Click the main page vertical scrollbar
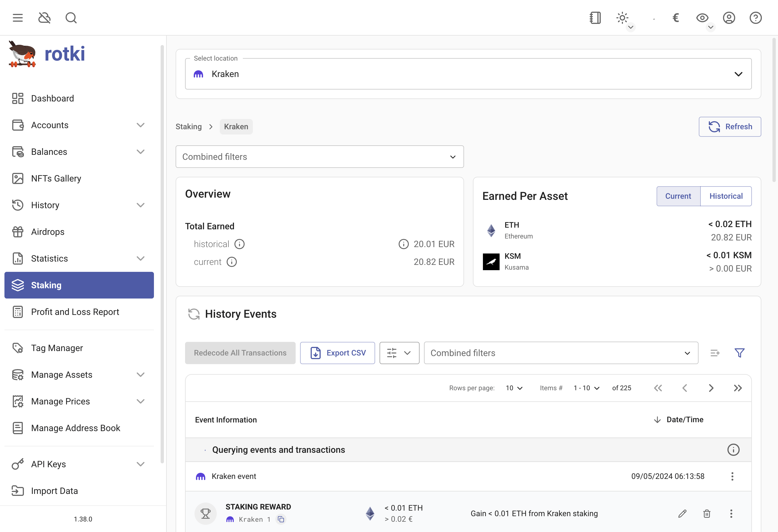 click(x=774, y=110)
